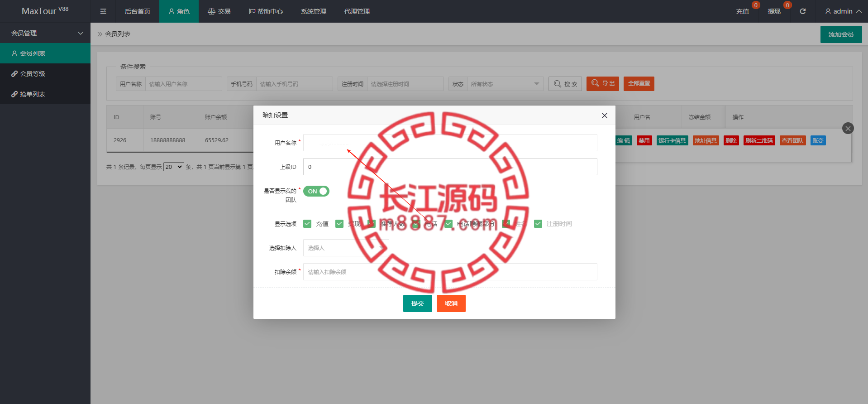Viewport: 868px width, 404px height.
Task: Click the 手机号码 search input field
Action: 294,84
